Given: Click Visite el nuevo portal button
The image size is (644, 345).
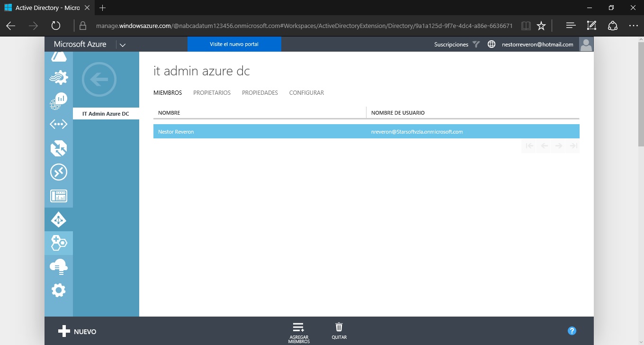Looking at the screenshot, I should [234, 44].
